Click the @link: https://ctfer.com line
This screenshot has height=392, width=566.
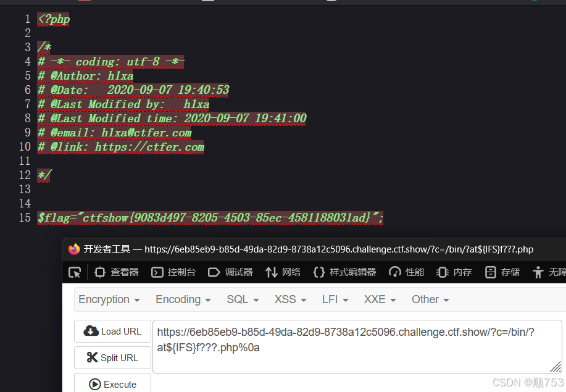pos(120,147)
